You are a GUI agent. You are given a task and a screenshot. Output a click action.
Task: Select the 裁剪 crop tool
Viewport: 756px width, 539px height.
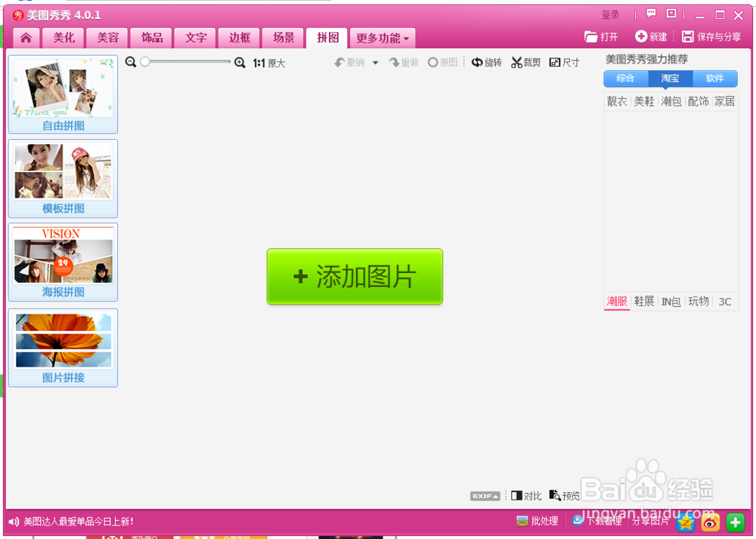pos(525,62)
